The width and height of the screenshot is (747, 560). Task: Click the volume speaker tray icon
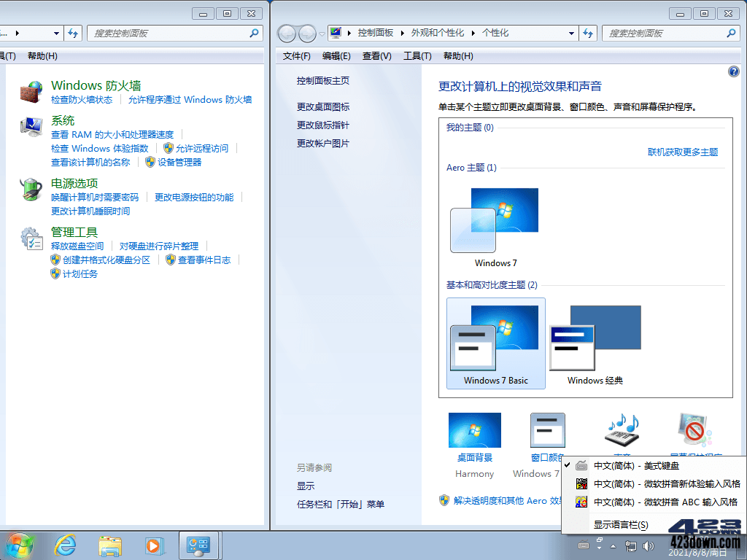(x=649, y=546)
